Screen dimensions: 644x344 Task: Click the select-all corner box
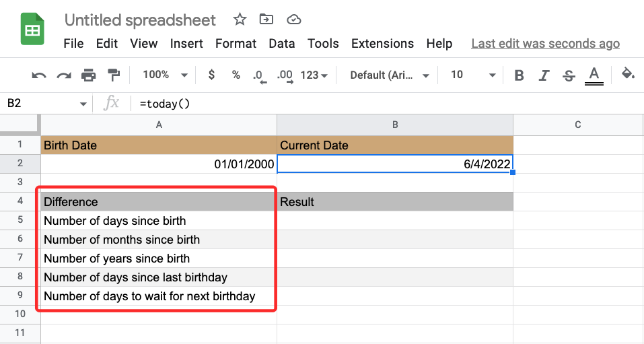(x=20, y=125)
